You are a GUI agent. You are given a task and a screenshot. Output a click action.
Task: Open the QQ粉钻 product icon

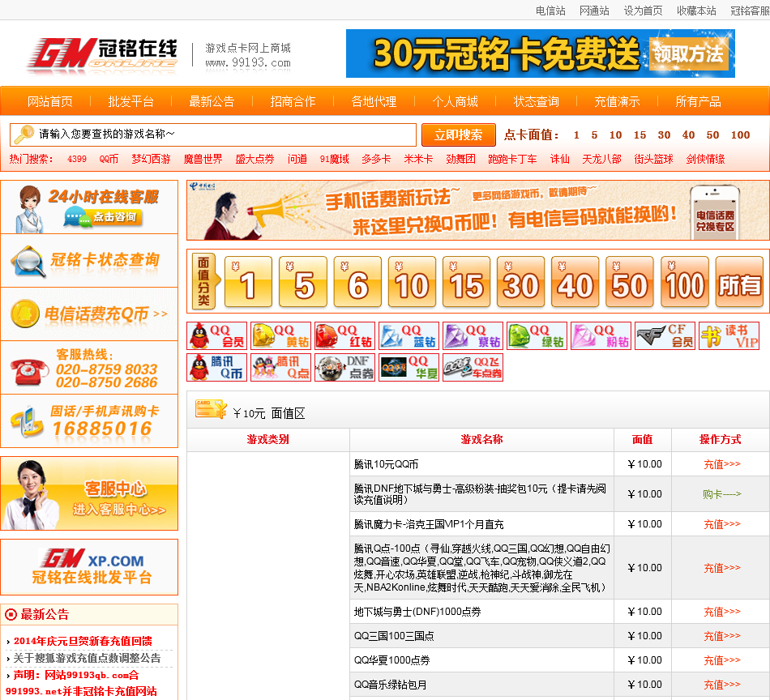(x=601, y=335)
